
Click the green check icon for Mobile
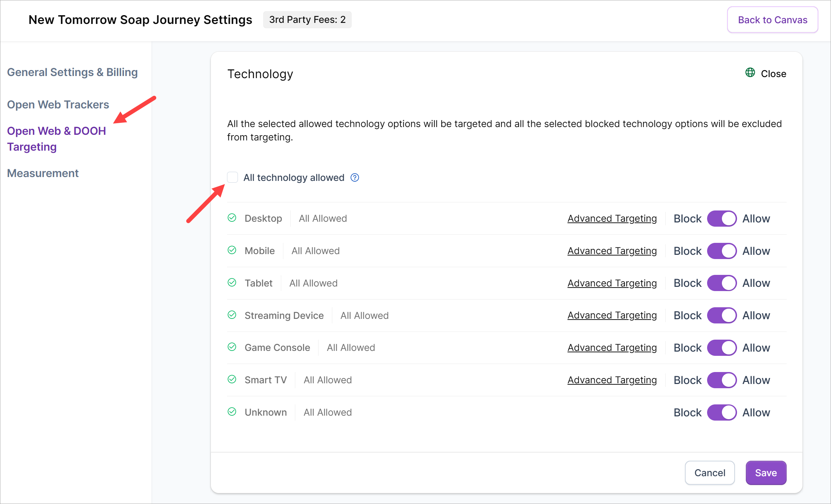coord(232,250)
